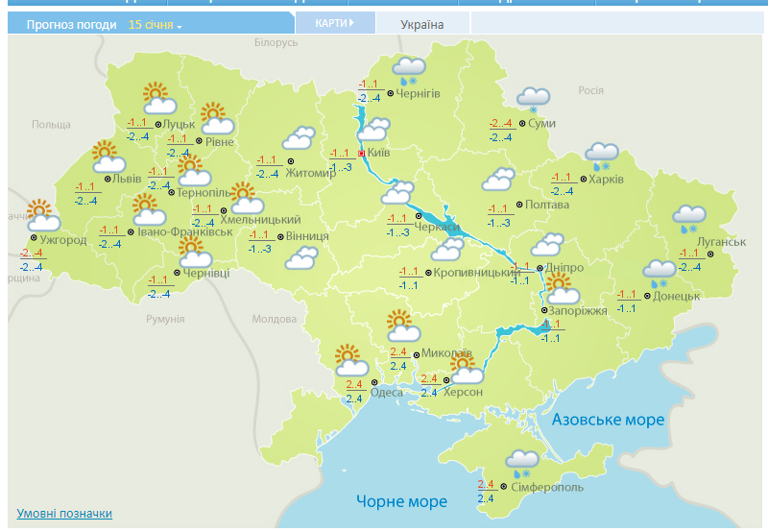Click the partly sunny icon above Чернівці
768x532 pixels.
(195, 253)
